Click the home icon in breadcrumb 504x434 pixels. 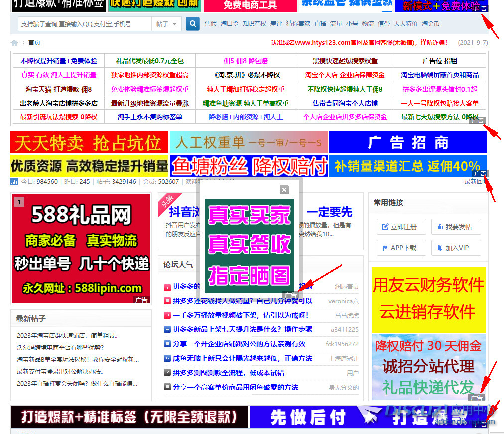14,43
